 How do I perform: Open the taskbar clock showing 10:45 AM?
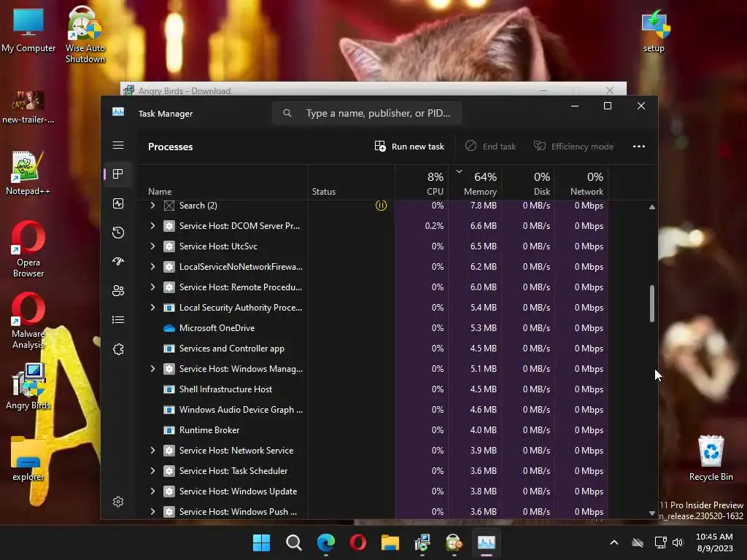714,542
